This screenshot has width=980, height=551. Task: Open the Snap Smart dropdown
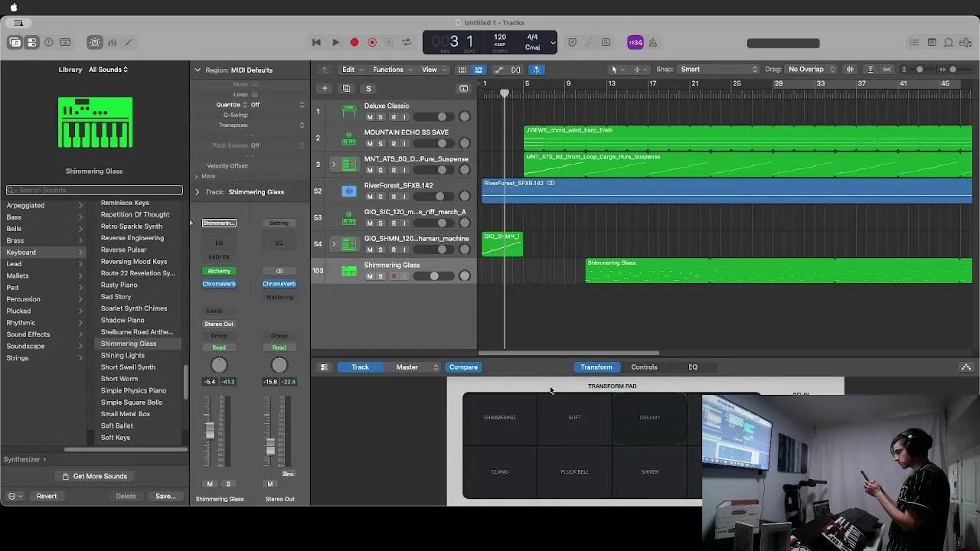pyautogui.click(x=718, y=70)
